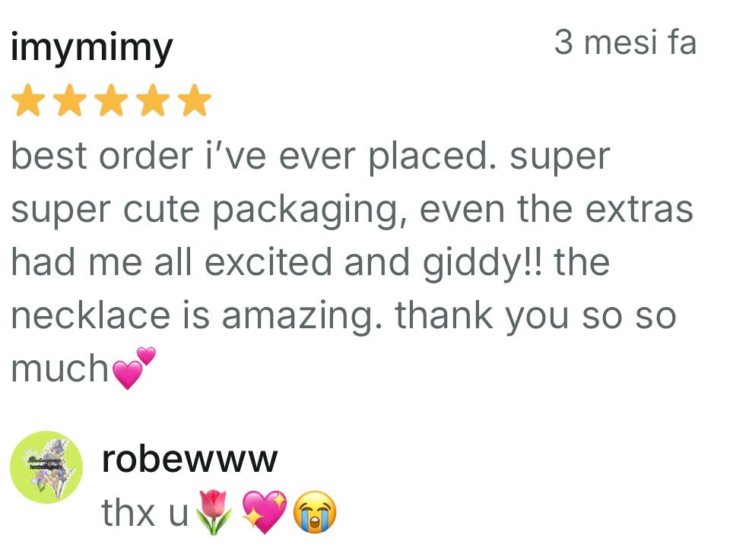Click the fourth rating star
The width and height of the screenshot is (730, 560).
(154, 101)
